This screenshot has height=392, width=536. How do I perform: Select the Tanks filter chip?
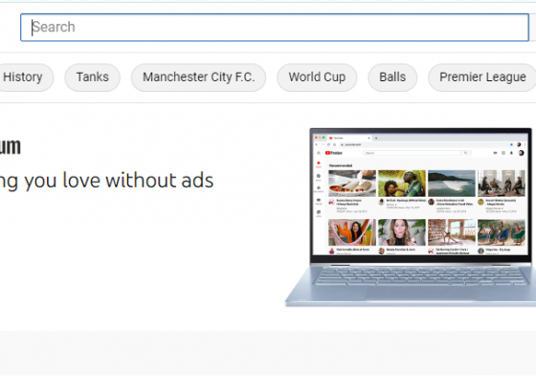click(x=92, y=77)
